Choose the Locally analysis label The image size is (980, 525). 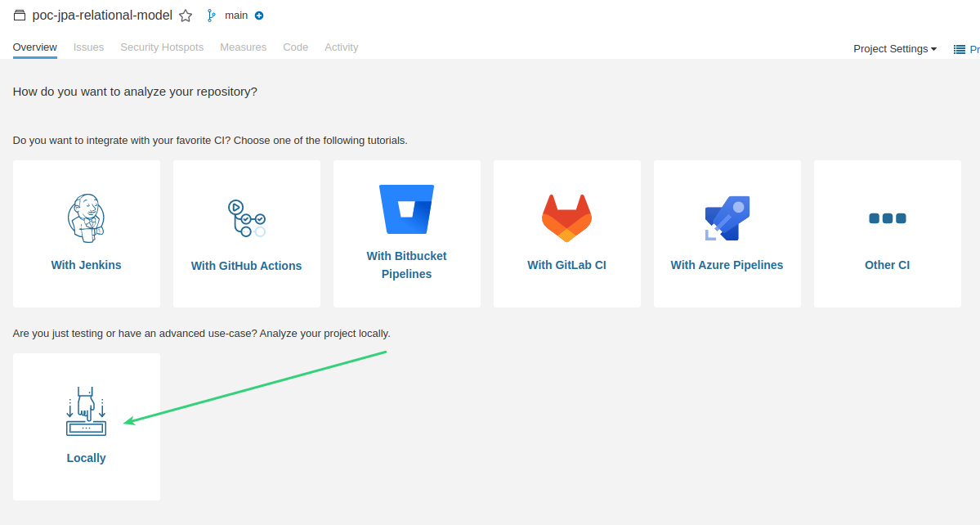pos(87,458)
